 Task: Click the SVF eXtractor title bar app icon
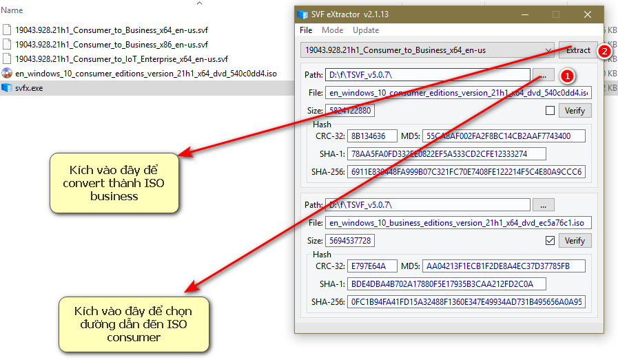[x=302, y=14]
